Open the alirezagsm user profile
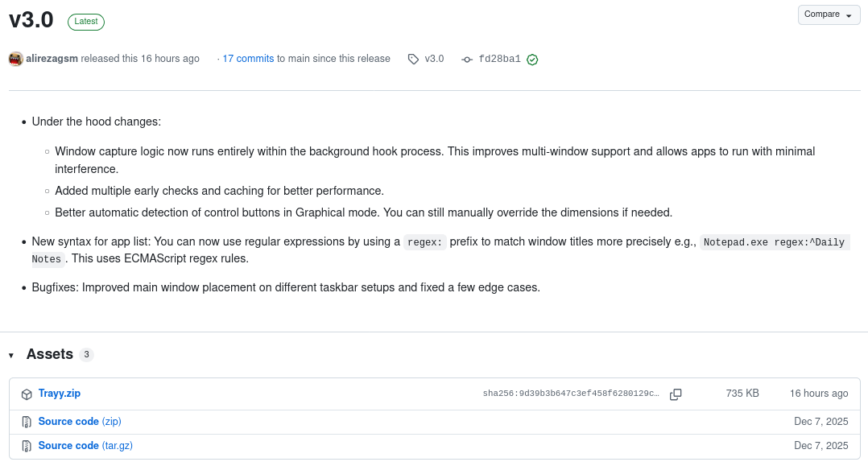 click(52, 59)
